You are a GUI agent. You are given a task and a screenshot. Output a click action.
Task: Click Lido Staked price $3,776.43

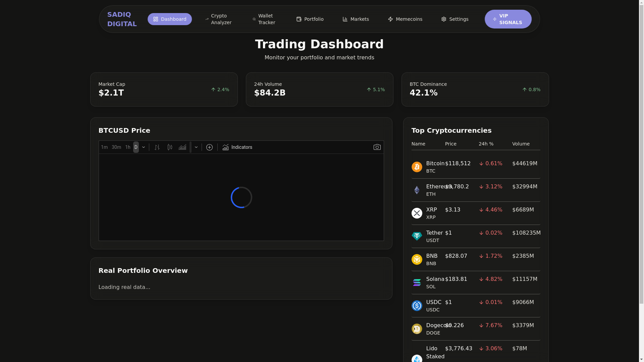459,349
